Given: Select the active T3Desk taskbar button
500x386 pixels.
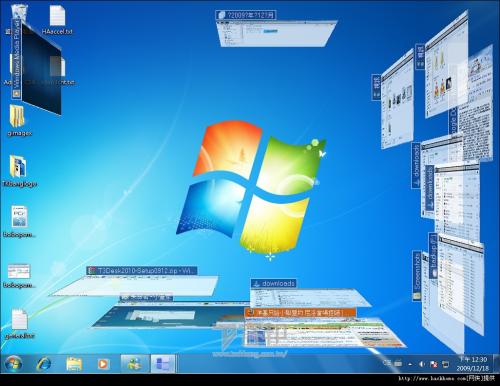Looking at the screenshot, I should click(163, 363).
